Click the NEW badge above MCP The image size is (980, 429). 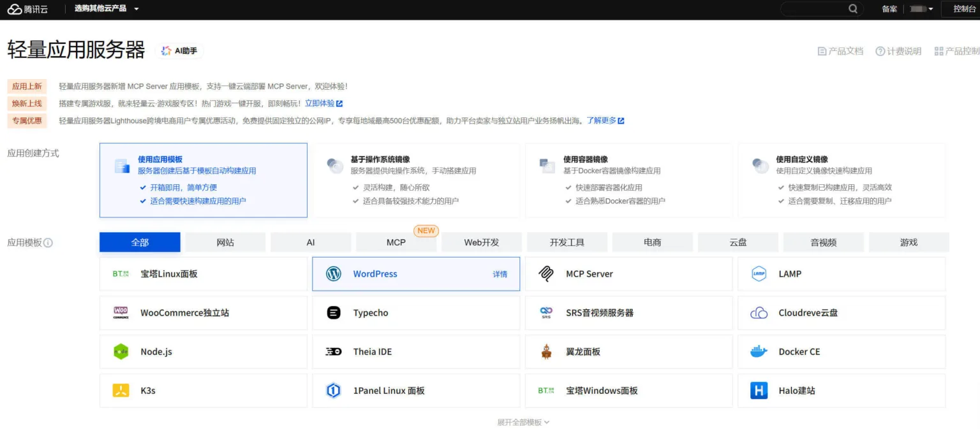(x=426, y=231)
